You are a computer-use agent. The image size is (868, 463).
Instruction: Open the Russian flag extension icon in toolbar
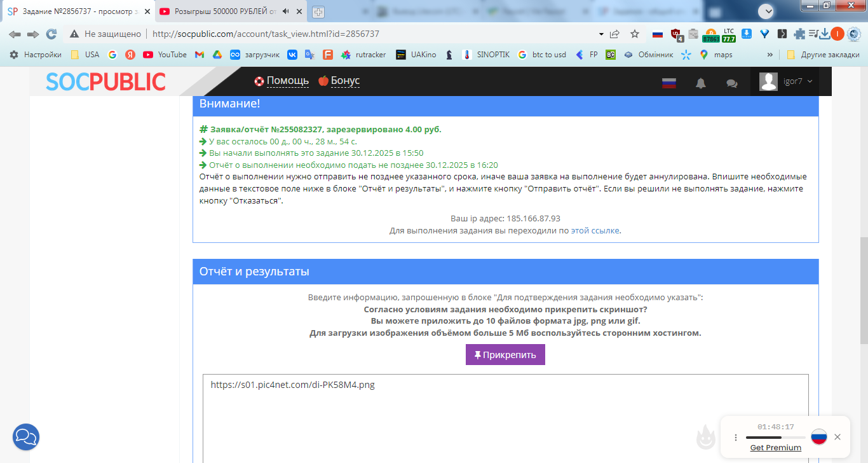[658, 34]
